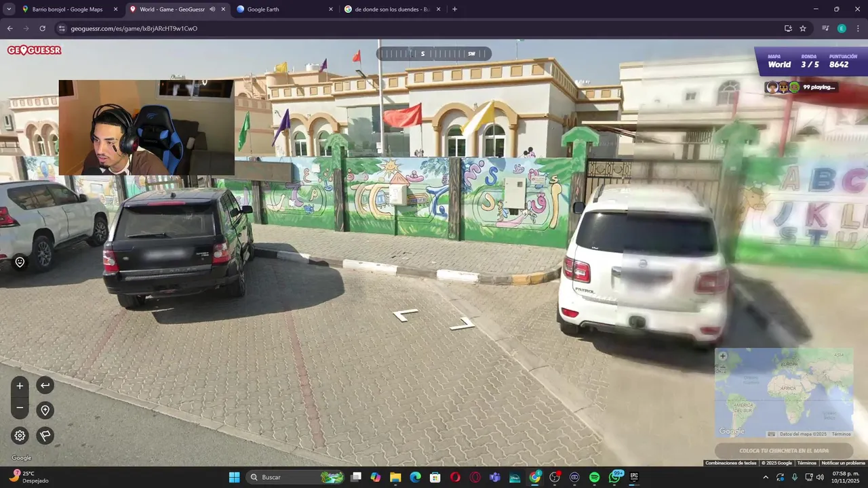Open Task View on the taskbar
Screen dimensions: 868x488
[356, 477]
